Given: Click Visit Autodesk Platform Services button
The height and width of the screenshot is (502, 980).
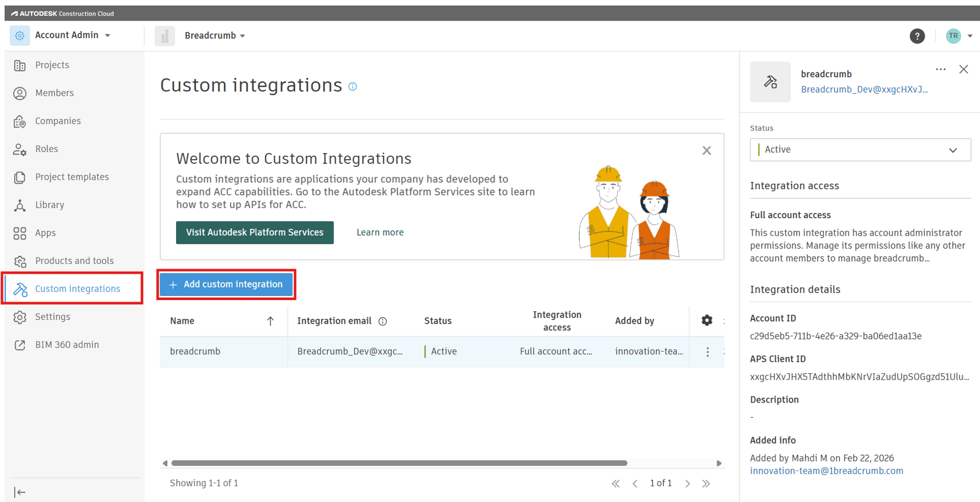Looking at the screenshot, I should [255, 232].
